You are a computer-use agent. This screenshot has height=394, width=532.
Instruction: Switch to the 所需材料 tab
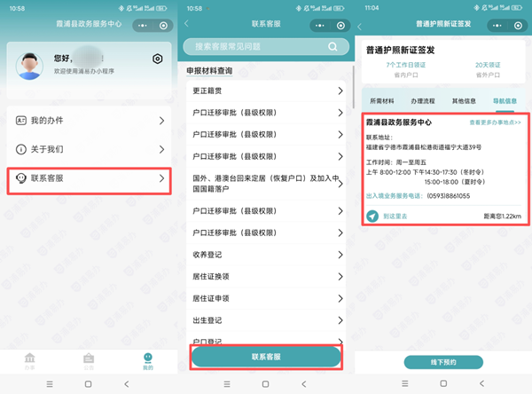381,101
